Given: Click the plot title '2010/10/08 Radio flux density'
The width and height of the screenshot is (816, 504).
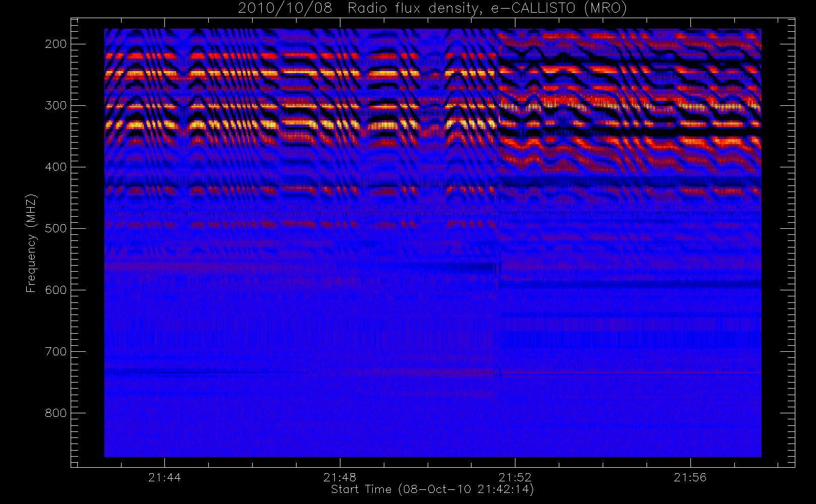Looking at the screenshot, I should pos(432,9).
